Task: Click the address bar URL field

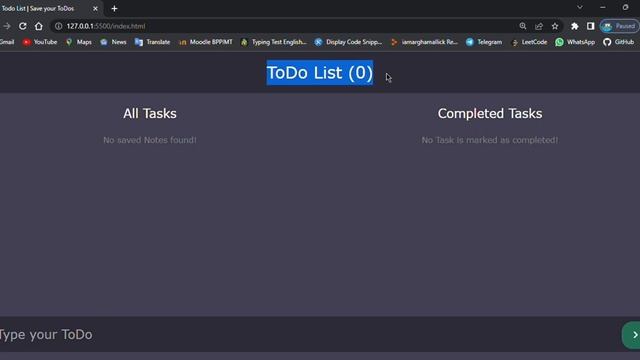Action: point(286,26)
